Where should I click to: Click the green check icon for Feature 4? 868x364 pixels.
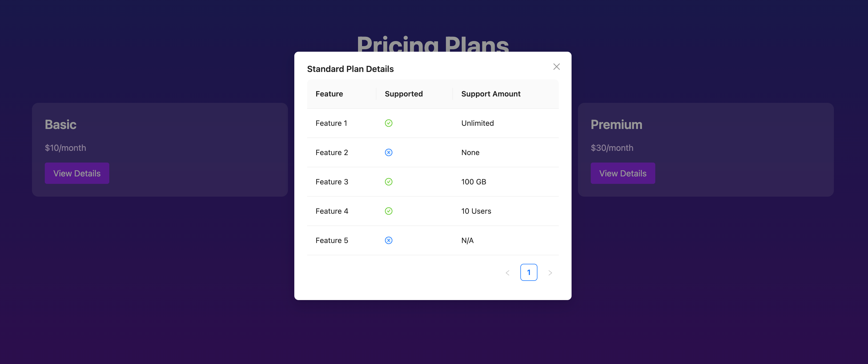388,211
